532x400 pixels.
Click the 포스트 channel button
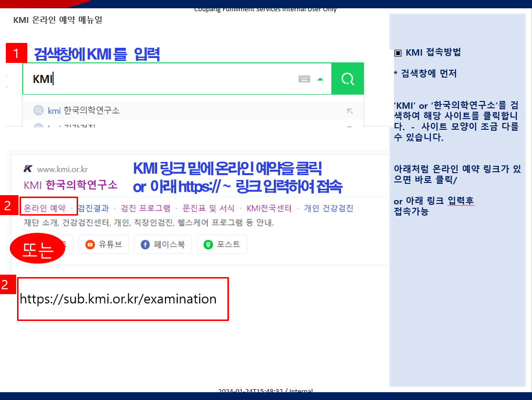coord(222,244)
